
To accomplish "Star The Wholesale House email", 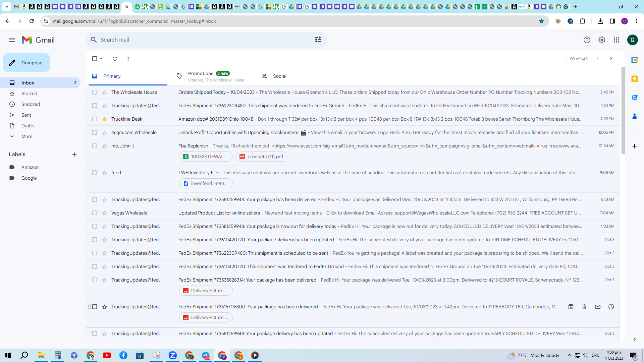I will [x=105, y=92].
